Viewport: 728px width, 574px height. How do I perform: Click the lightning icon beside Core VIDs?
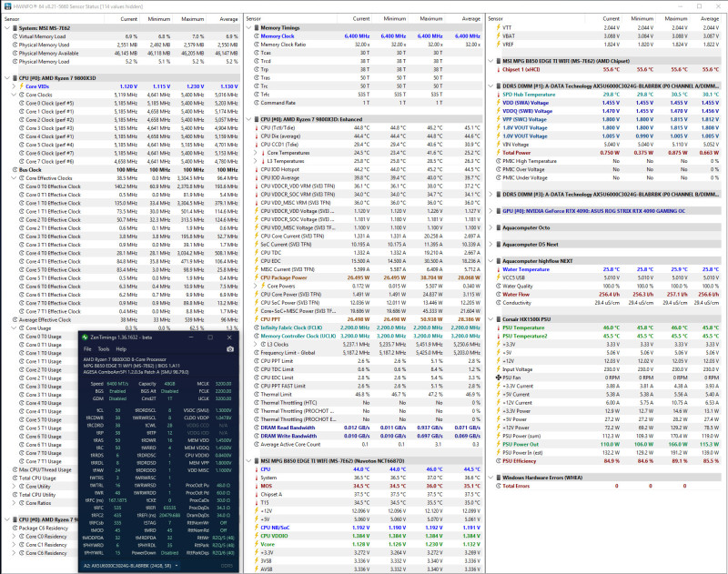21,86
